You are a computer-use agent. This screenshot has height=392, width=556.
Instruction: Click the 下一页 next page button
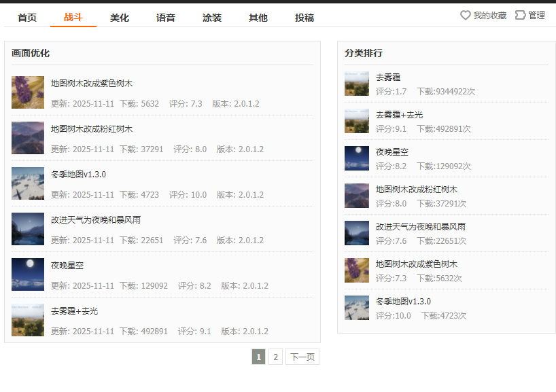(302, 357)
